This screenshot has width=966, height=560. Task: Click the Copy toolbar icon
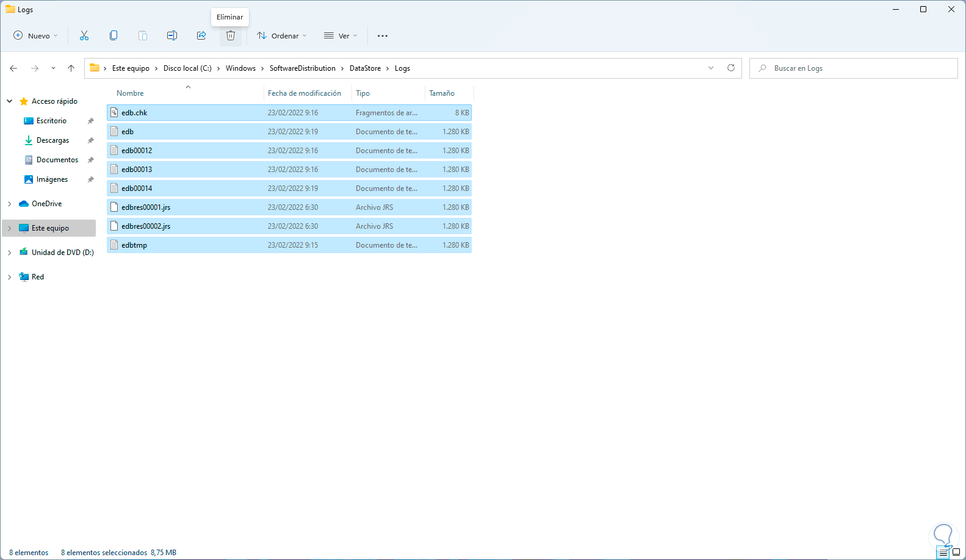(x=114, y=36)
